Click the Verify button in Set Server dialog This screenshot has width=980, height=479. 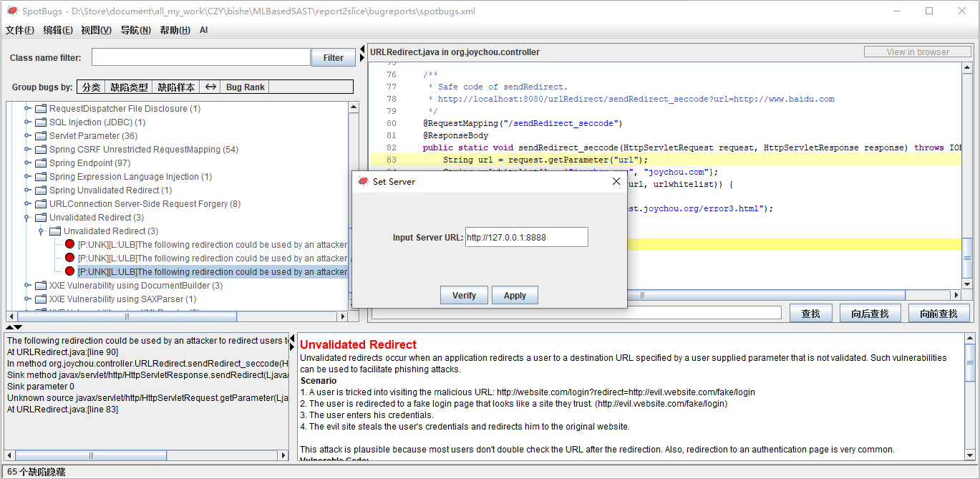(464, 295)
